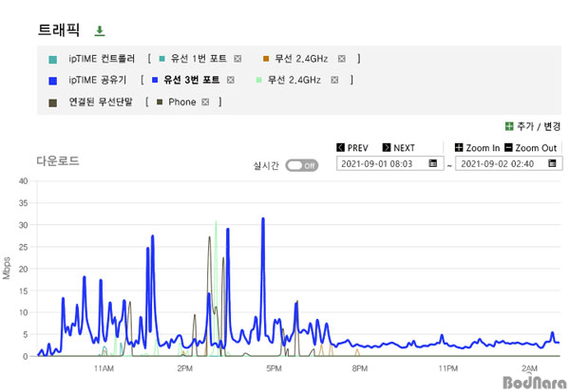
Task: Click the green plus icon beside 추가
Action: click(x=509, y=126)
